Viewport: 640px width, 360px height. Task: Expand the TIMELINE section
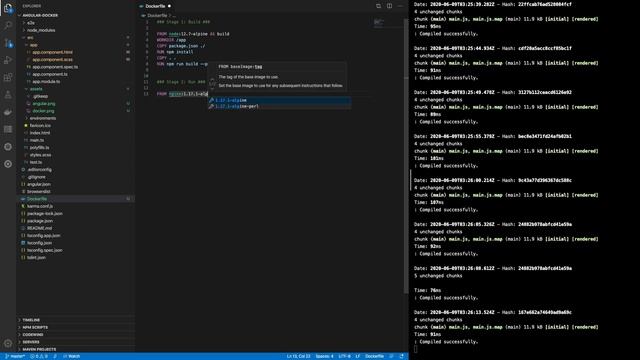(x=31, y=320)
